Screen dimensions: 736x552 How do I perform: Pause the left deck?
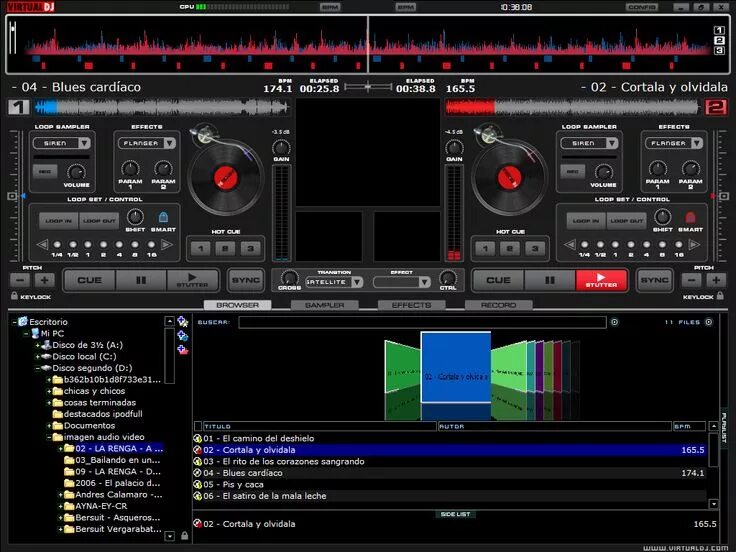141,280
